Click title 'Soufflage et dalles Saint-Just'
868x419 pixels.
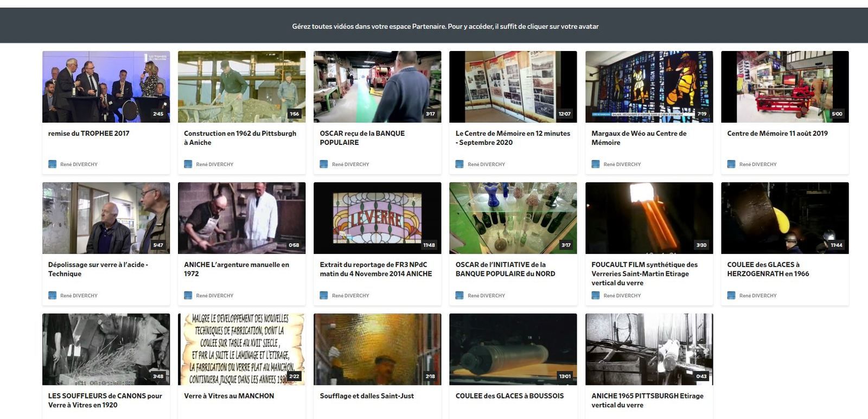click(367, 396)
